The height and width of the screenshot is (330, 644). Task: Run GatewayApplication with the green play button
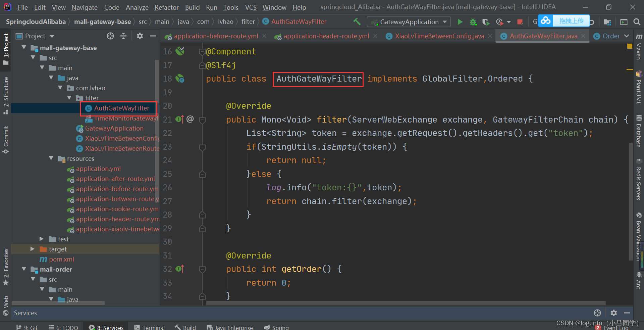click(x=460, y=22)
